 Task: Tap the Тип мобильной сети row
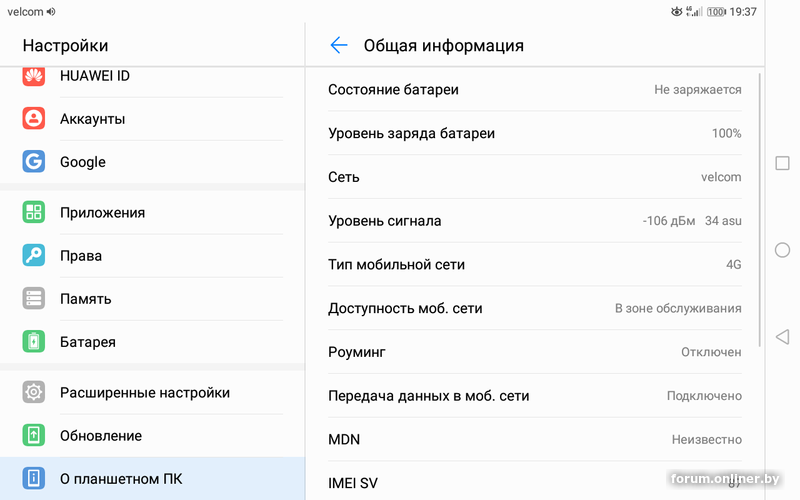535,264
